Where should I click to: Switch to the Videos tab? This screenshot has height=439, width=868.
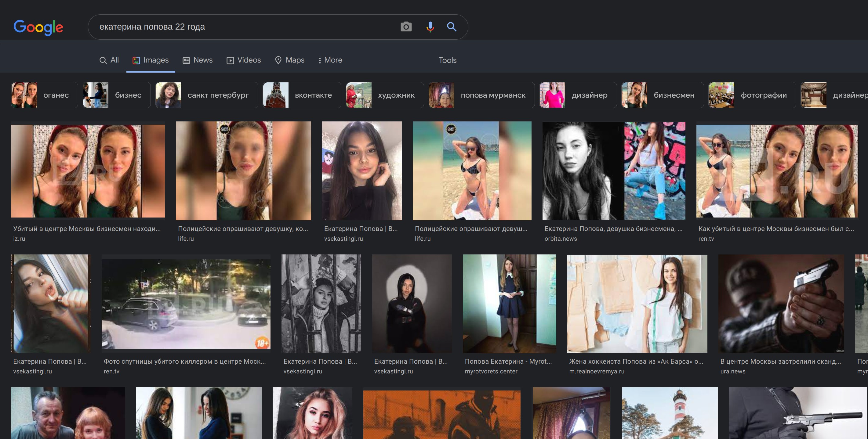244,60
